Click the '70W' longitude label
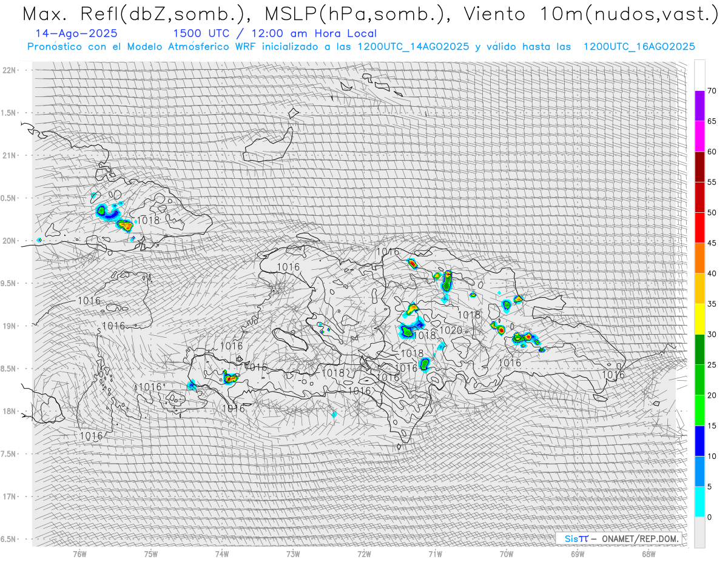 507,554
